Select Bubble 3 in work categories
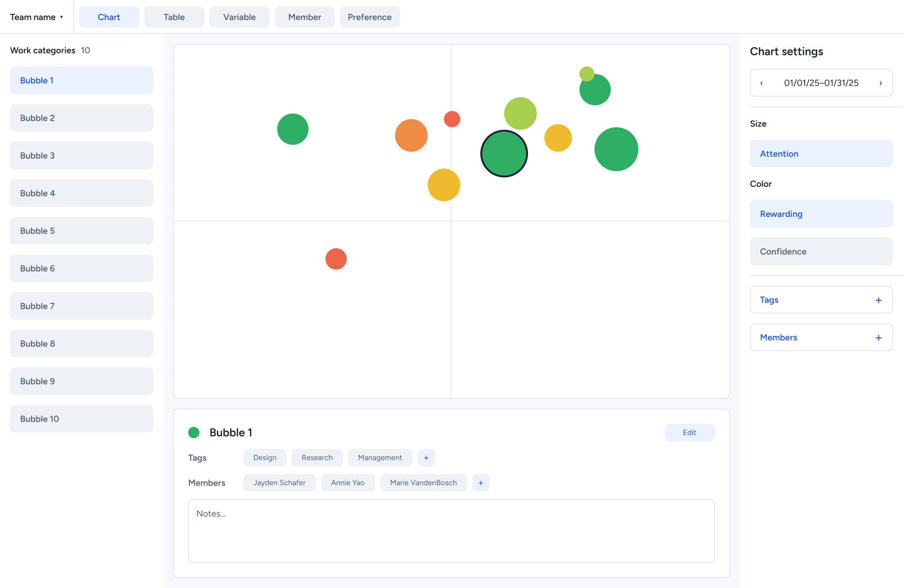The image size is (903, 588). pos(82,155)
